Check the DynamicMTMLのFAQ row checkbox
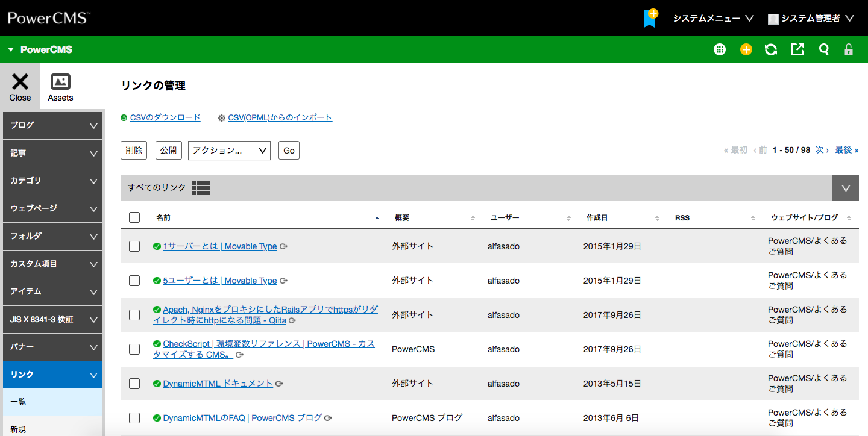Screen dimensions: 868x436 [134, 418]
